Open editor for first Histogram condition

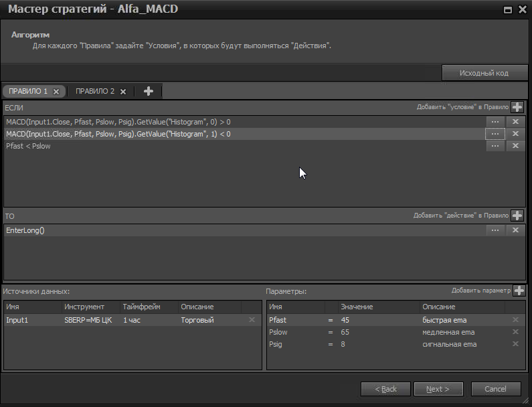pos(495,122)
